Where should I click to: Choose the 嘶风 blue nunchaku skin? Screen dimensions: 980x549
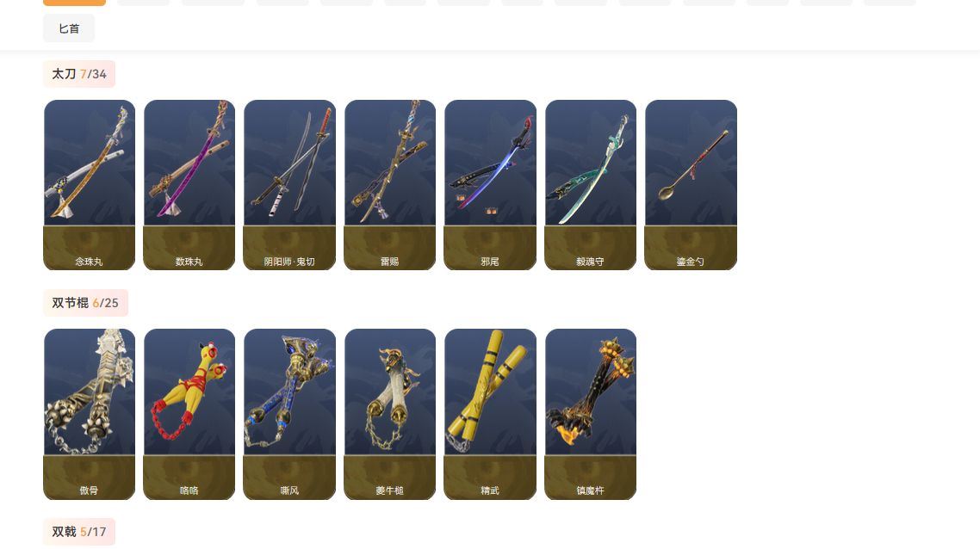(x=289, y=414)
